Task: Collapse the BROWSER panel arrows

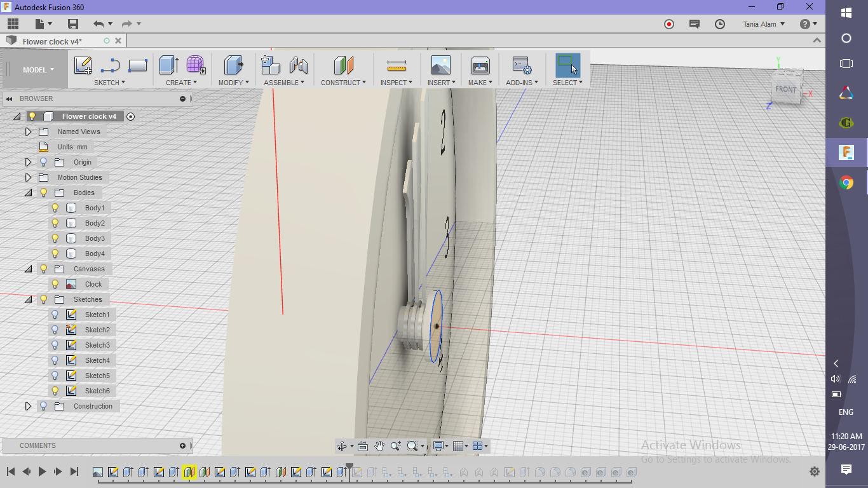Action: [x=10, y=98]
